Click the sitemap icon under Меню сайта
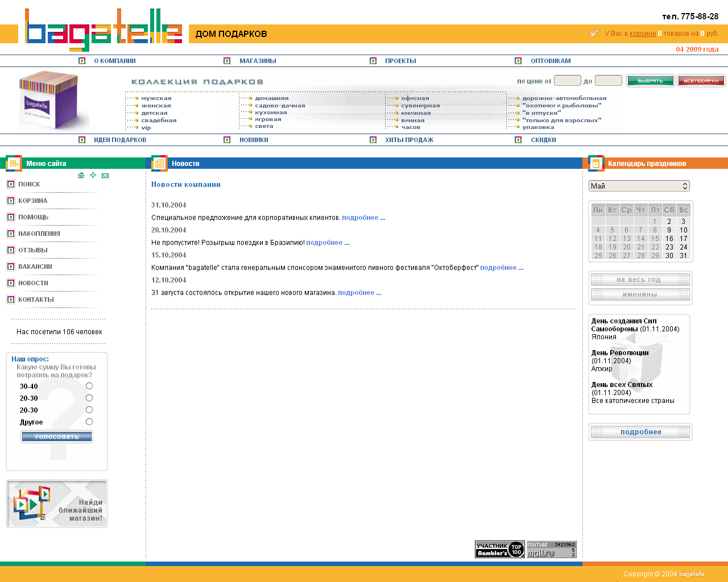728x582 pixels. 93,175
